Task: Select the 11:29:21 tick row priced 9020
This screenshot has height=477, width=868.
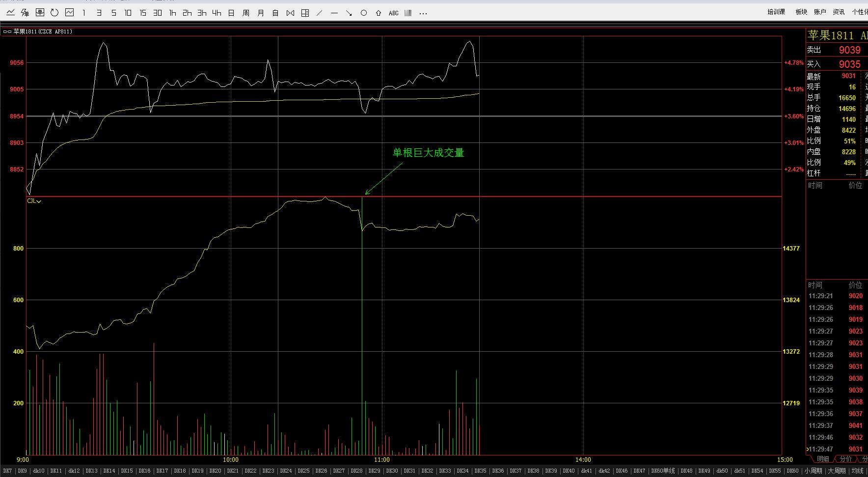Action: pyautogui.click(x=837, y=296)
